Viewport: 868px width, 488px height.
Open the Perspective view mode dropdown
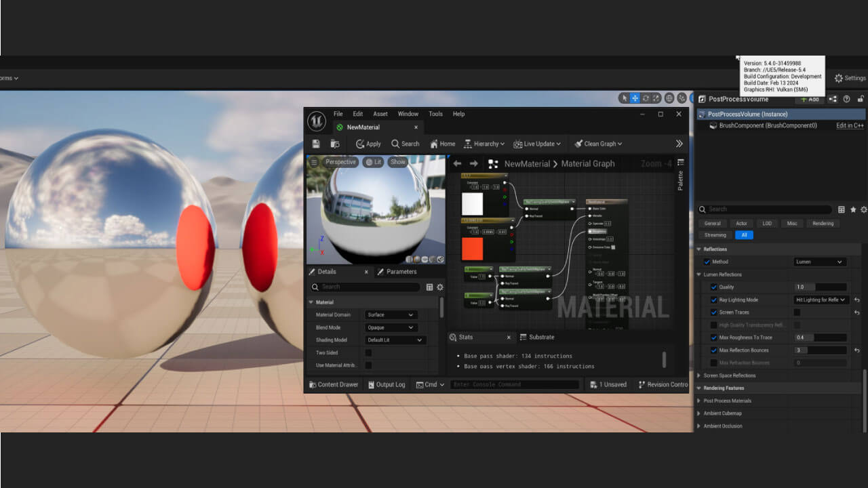(340, 162)
